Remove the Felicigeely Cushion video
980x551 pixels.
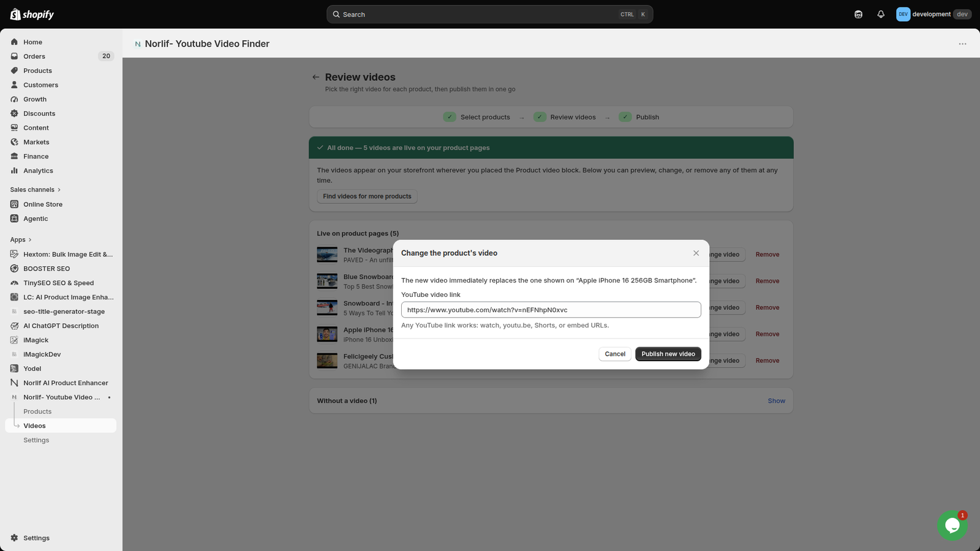[x=767, y=361]
